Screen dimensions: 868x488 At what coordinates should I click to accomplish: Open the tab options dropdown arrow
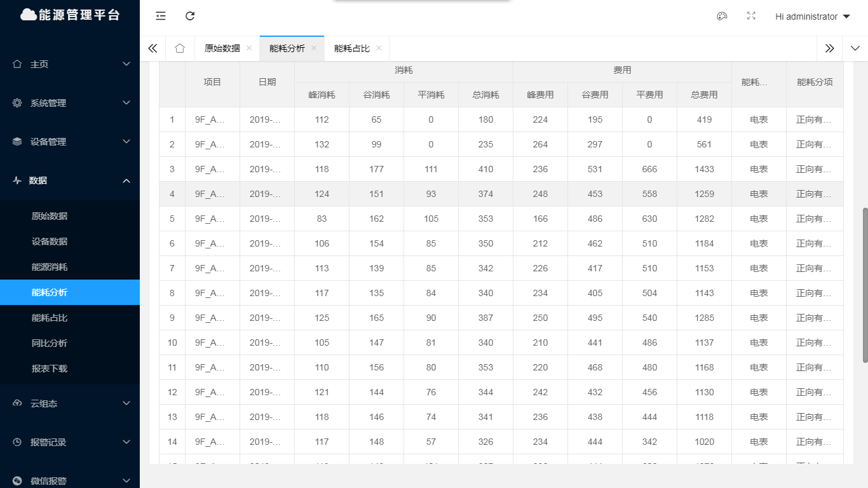pyautogui.click(x=855, y=48)
